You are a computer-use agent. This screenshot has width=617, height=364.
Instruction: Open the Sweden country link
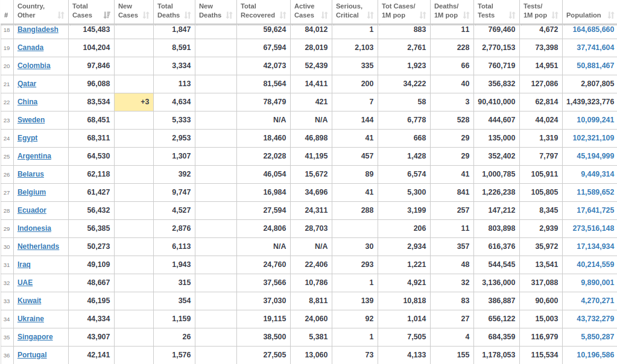click(x=31, y=120)
